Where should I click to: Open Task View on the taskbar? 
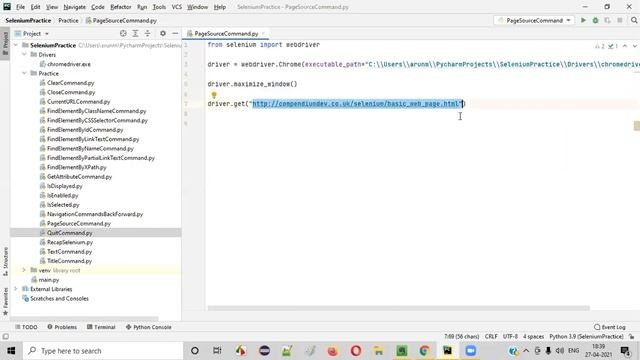coord(217,351)
